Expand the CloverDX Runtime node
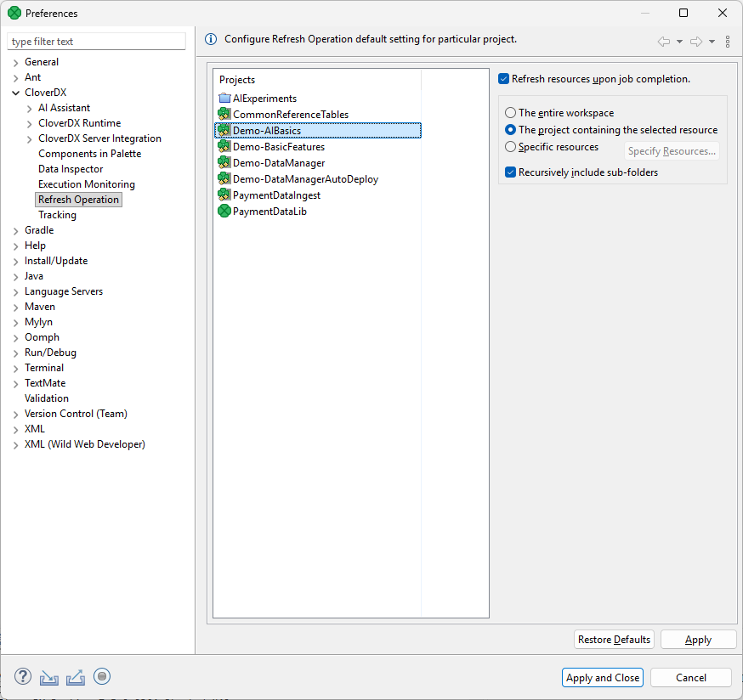743x700 pixels. (x=30, y=124)
